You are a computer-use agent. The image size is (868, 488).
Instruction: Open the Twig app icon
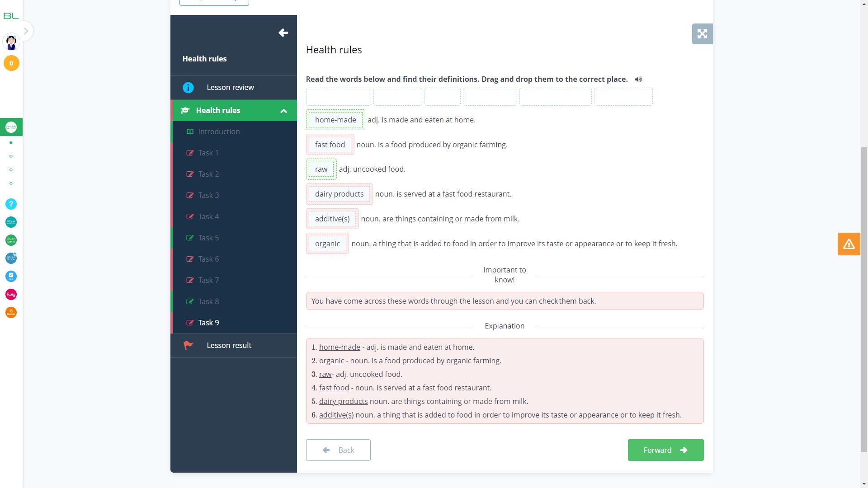[11, 295]
